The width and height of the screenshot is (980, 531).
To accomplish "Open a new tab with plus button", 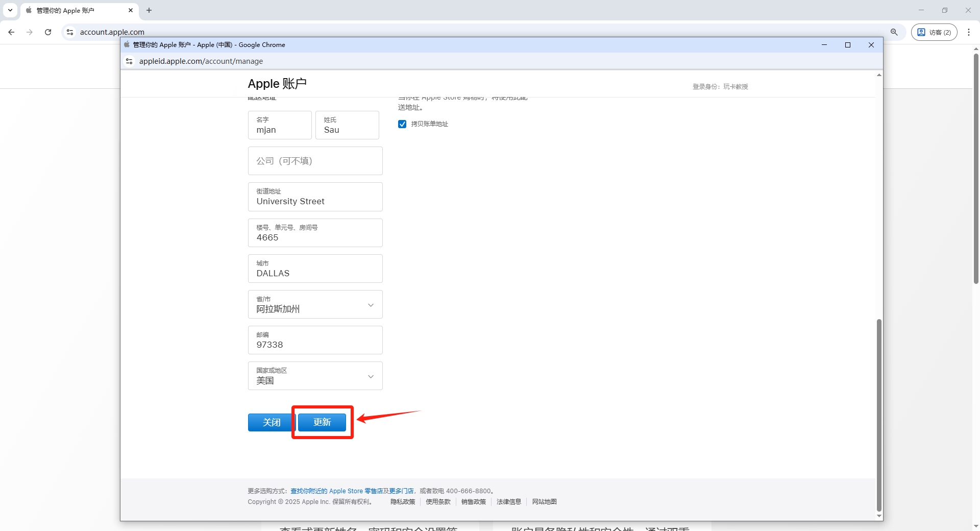I will click(149, 10).
